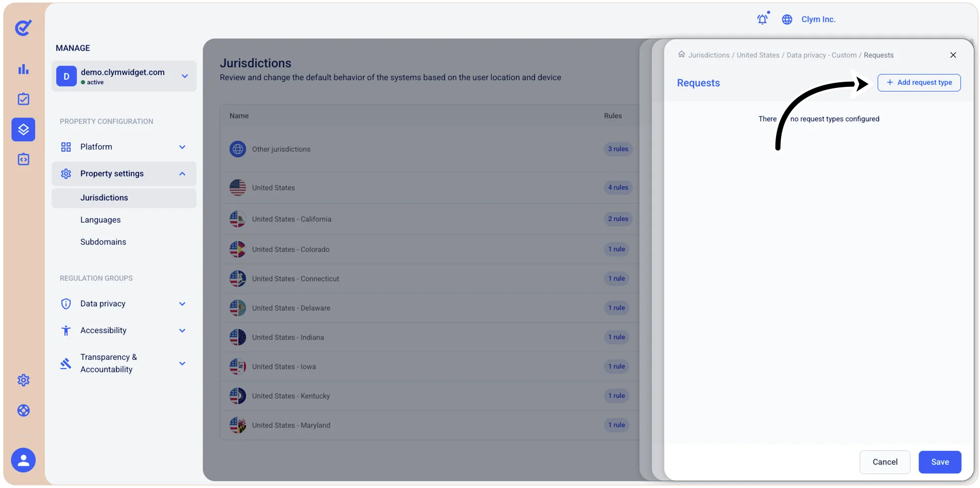Open the demo.clymwidget.com property dropdown
980x488 pixels.
click(124, 76)
